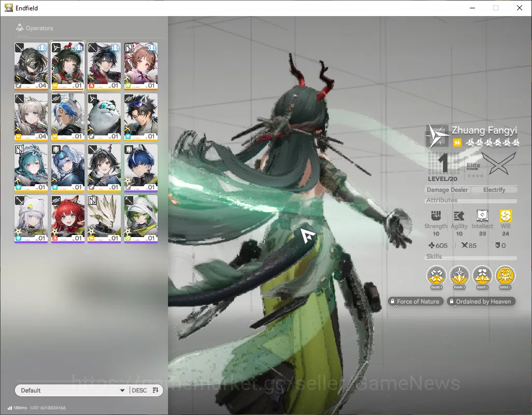Select the pale blonde girl operator card
Viewport: 532px width, 415px height.
tap(31, 117)
